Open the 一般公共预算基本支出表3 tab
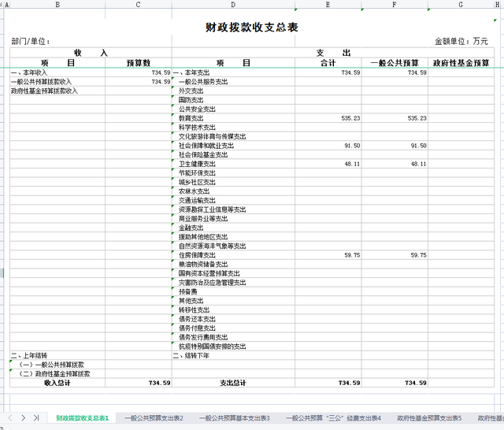This screenshot has width=504, height=430. [234, 417]
